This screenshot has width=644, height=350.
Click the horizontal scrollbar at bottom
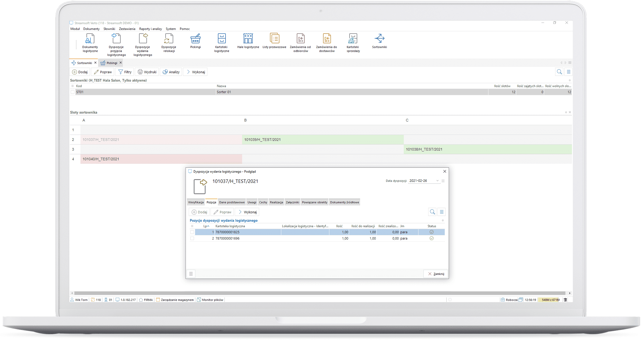point(320,293)
